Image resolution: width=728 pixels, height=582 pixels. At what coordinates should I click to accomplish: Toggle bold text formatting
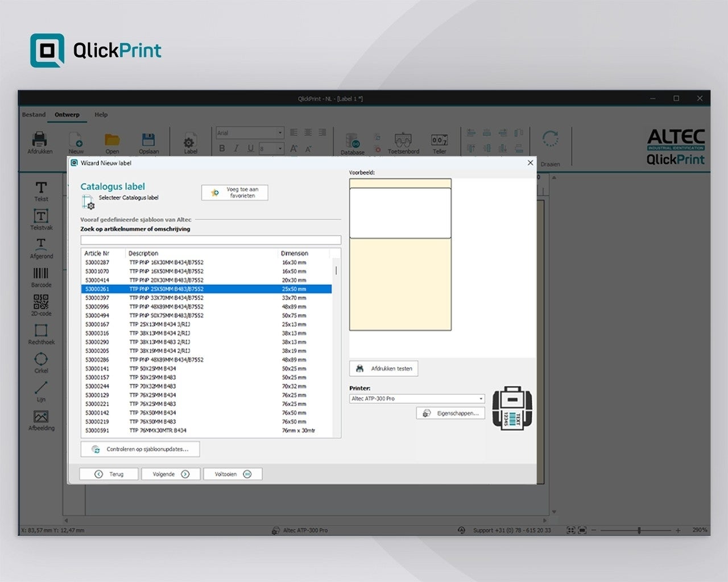pos(222,148)
